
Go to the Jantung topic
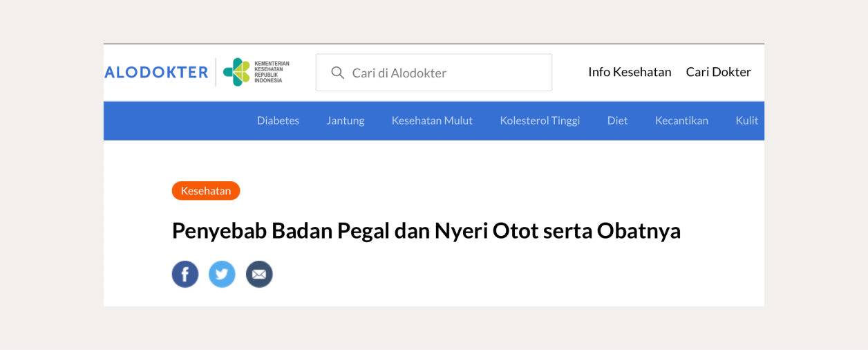click(x=346, y=120)
